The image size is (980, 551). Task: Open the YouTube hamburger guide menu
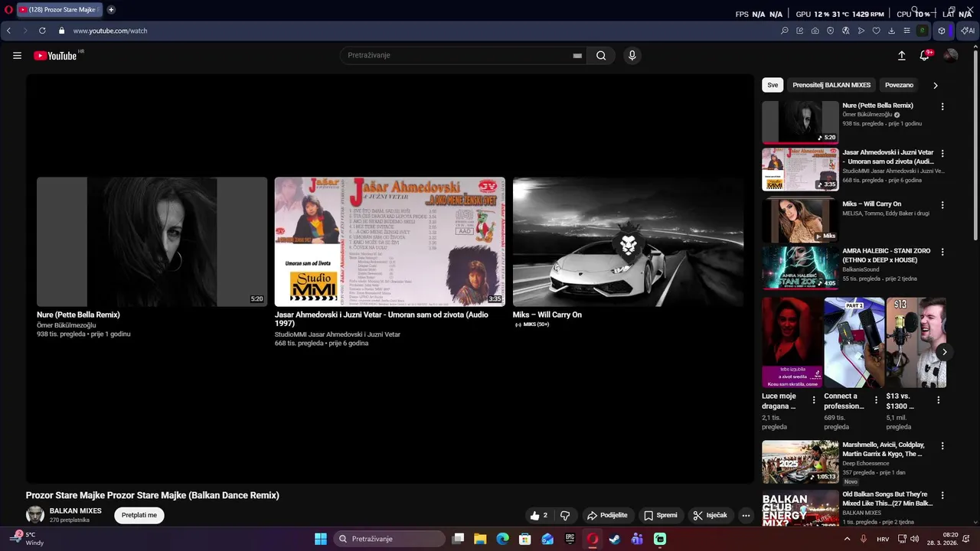[17, 55]
